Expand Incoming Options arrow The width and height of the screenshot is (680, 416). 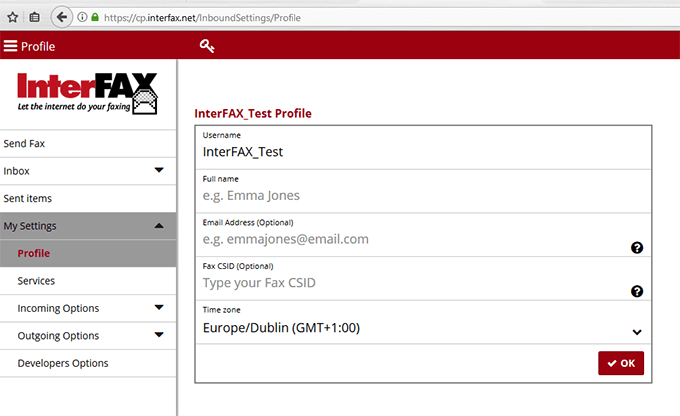[159, 308]
